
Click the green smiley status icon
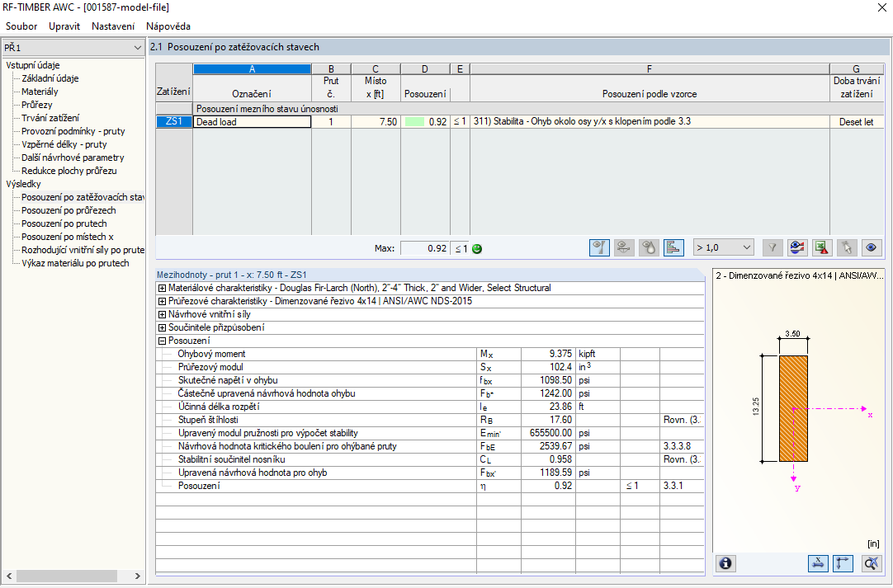(477, 249)
